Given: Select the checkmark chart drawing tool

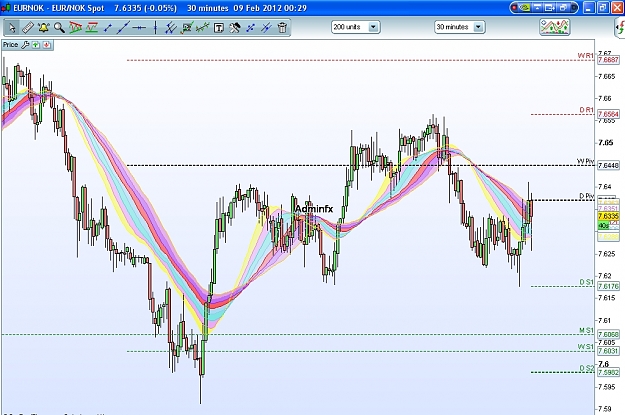Looking at the screenshot, I should point(187,28).
